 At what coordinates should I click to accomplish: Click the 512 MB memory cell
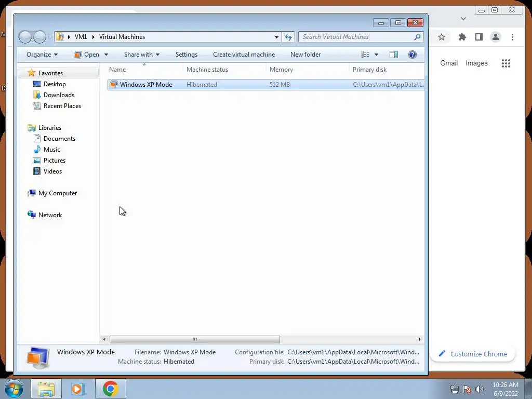coord(280,85)
